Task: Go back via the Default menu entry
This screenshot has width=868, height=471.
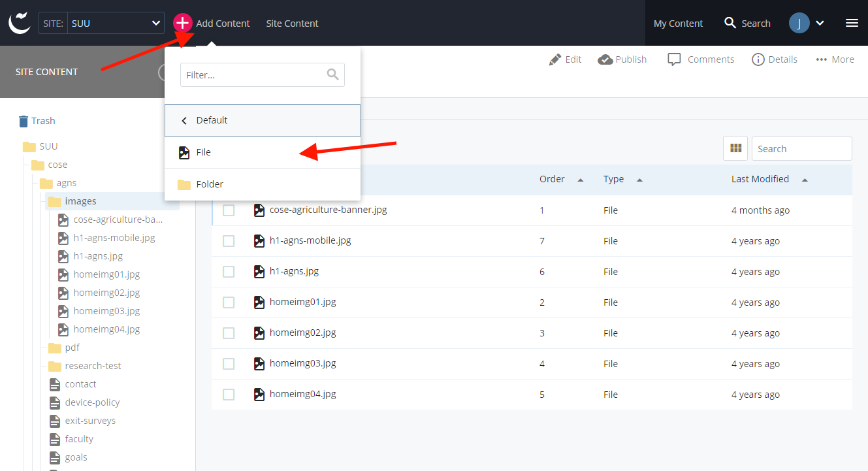Action: pos(212,120)
